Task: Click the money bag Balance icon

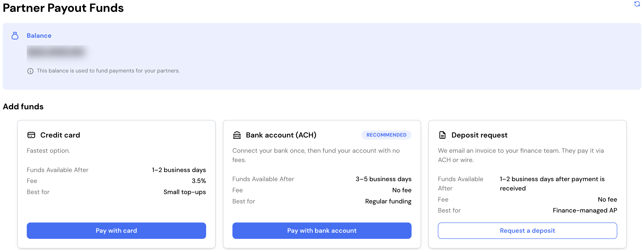Action: [x=15, y=36]
